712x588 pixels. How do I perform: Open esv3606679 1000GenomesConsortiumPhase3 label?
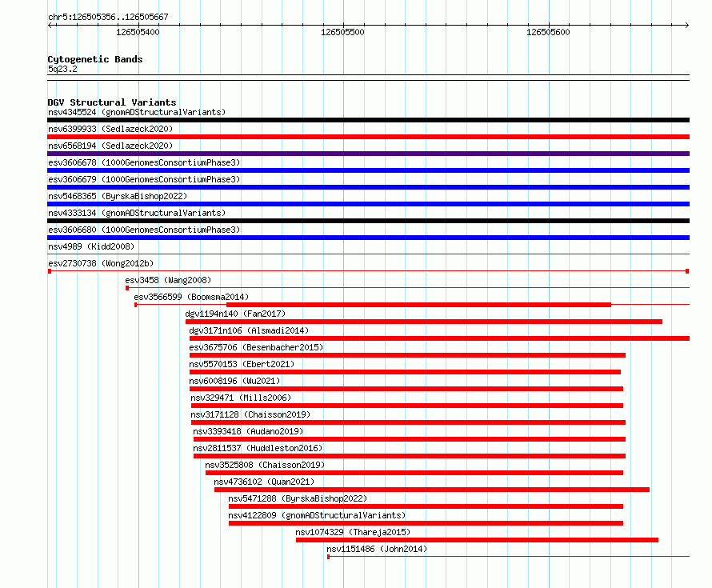(x=144, y=179)
